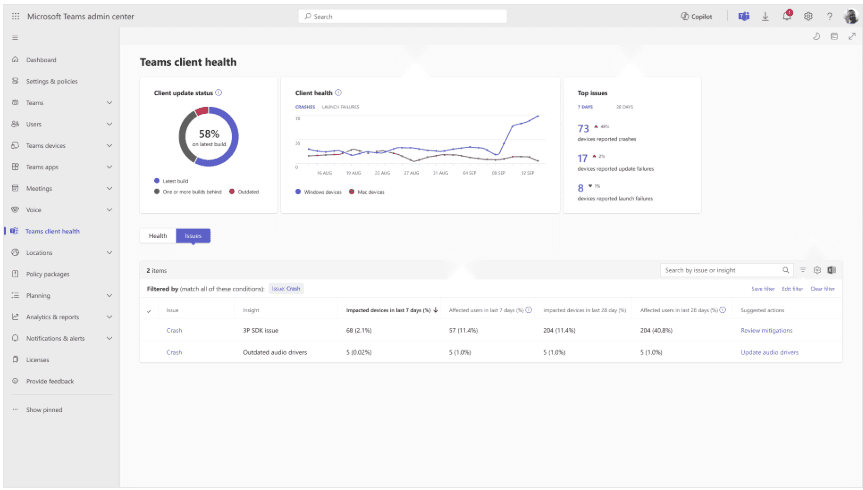The width and height of the screenshot is (863, 490).
Task: Expand the Locations sidebar section
Action: click(109, 253)
